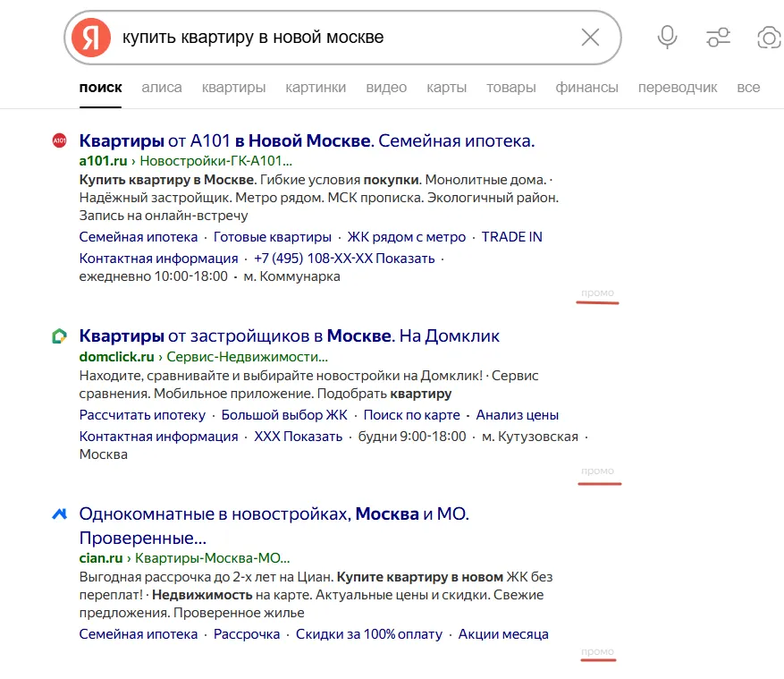Open 'Однокомнатные в новостройках, Москва и МО' title
This screenshot has height=679, width=784.
[x=274, y=526]
